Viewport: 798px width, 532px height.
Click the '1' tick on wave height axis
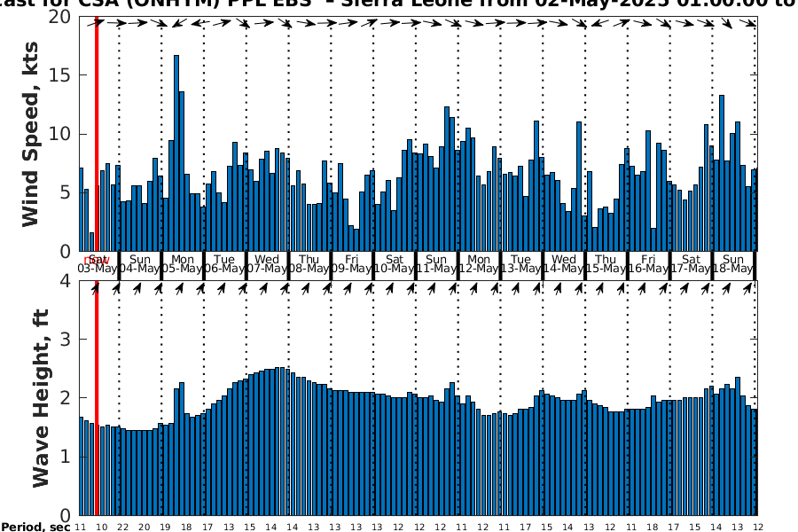pos(66,457)
